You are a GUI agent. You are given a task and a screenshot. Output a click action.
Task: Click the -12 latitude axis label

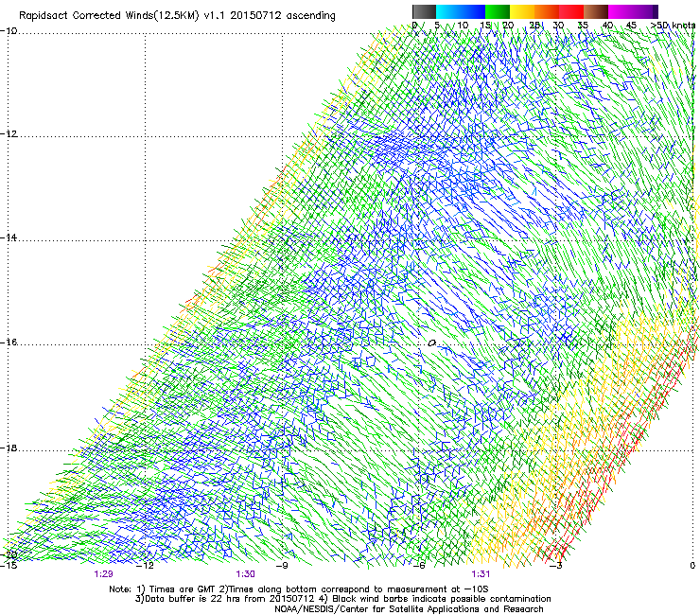coord(9,134)
